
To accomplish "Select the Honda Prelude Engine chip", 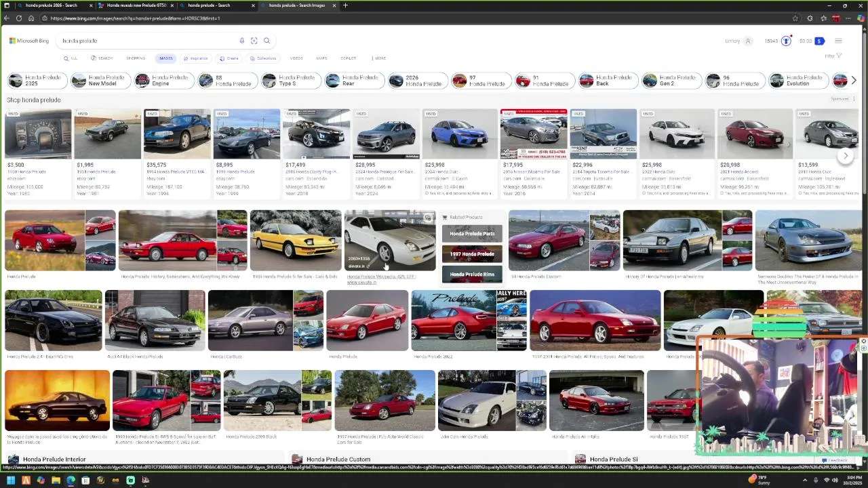I will click(x=163, y=81).
